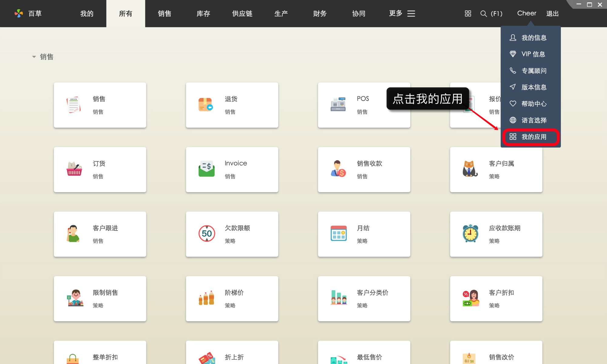Image resolution: width=607 pixels, height=364 pixels.
Task: Click the 我的信息 person icon
Action: (x=513, y=38)
